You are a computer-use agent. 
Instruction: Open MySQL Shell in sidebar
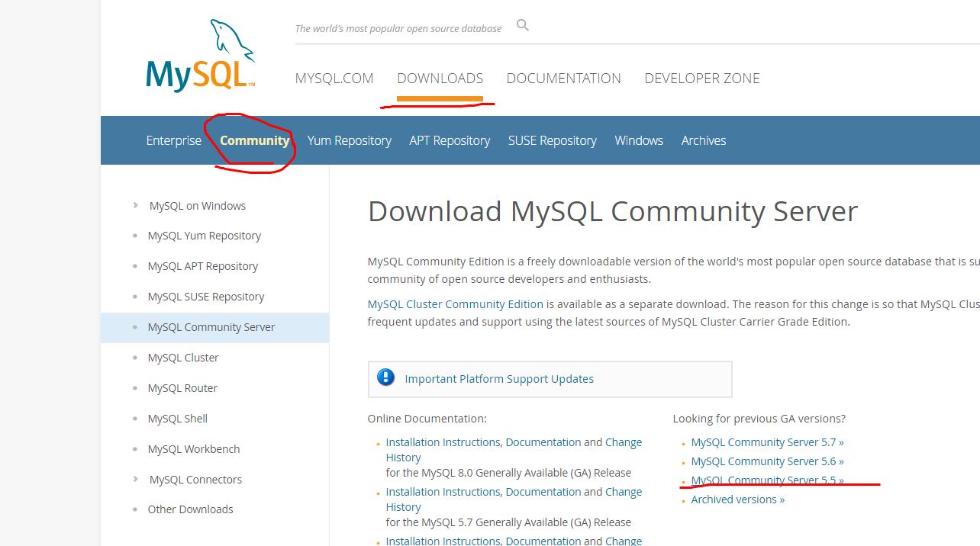pyautogui.click(x=178, y=419)
